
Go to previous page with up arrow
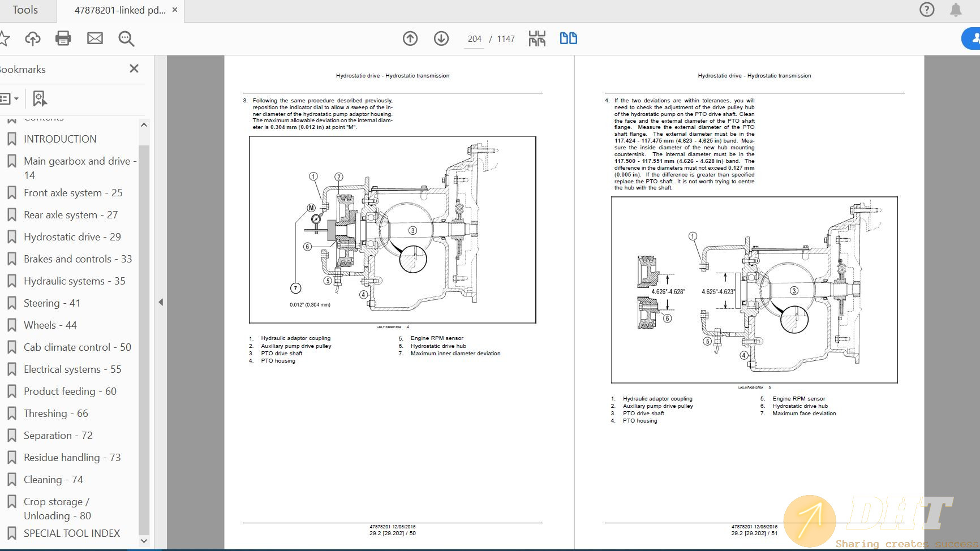tap(410, 38)
